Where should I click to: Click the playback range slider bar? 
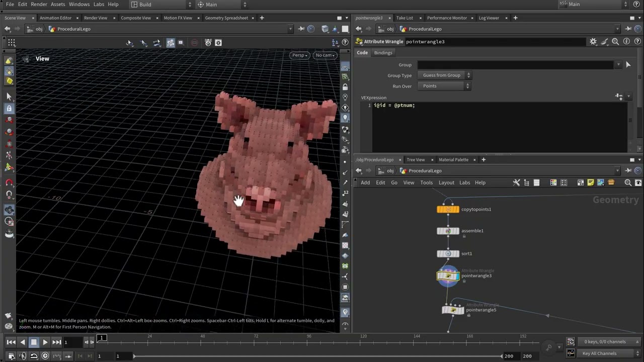click(318, 356)
